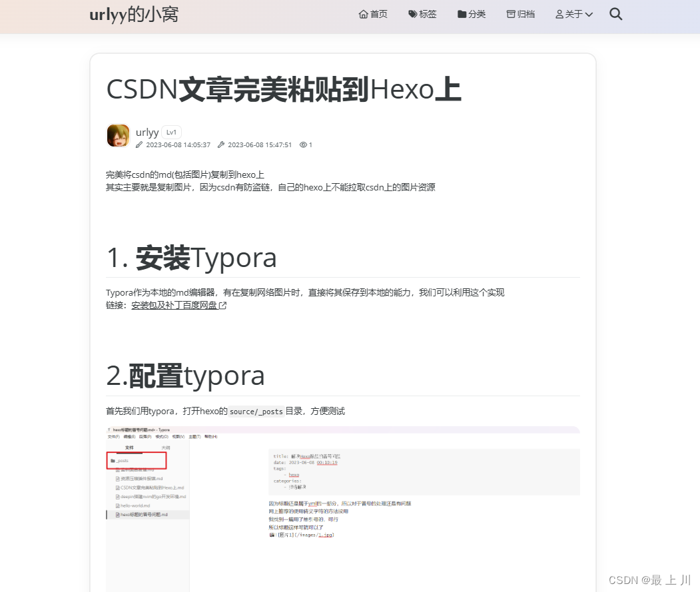The width and height of the screenshot is (700, 592).
Task: Open the 标签 tags page
Action: pyautogui.click(x=422, y=14)
